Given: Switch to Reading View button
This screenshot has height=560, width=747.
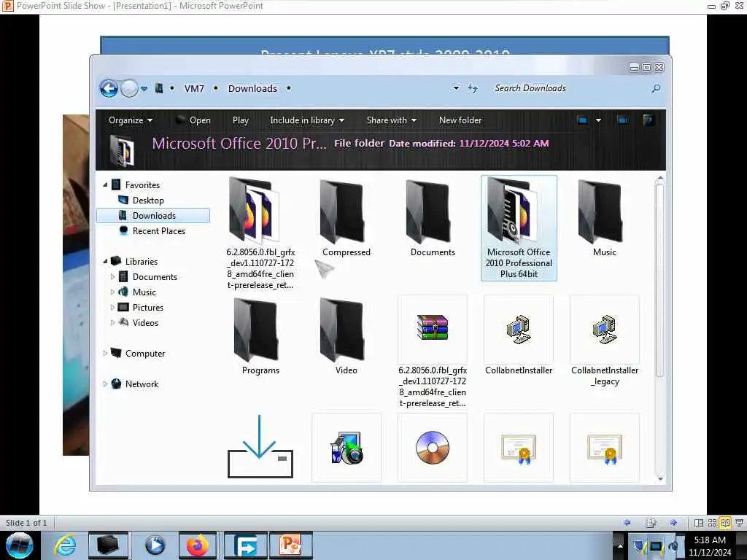Looking at the screenshot, I should point(726,523).
